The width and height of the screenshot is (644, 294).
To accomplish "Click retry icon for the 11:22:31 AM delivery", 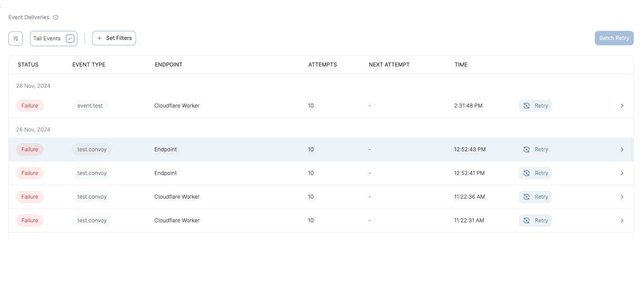I will (x=527, y=221).
